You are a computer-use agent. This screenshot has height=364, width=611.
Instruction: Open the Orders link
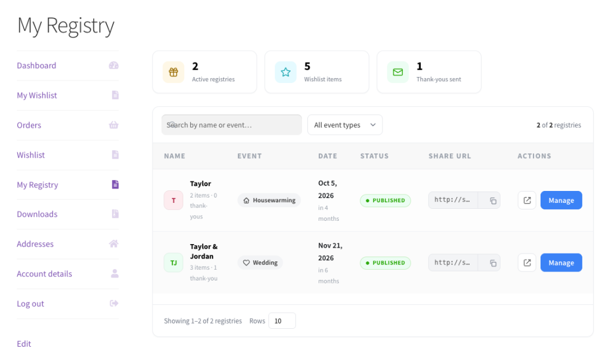(x=29, y=125)
